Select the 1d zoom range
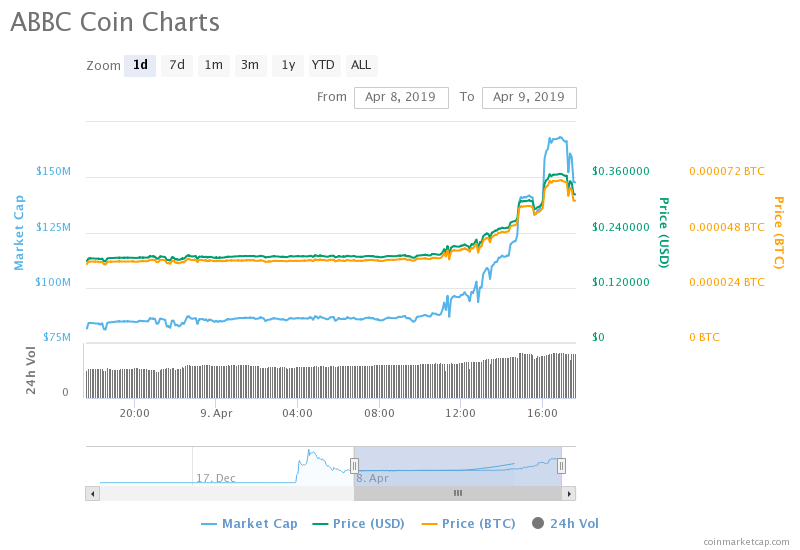This screenshot has width=800, height=550. [x=140, y=65]
